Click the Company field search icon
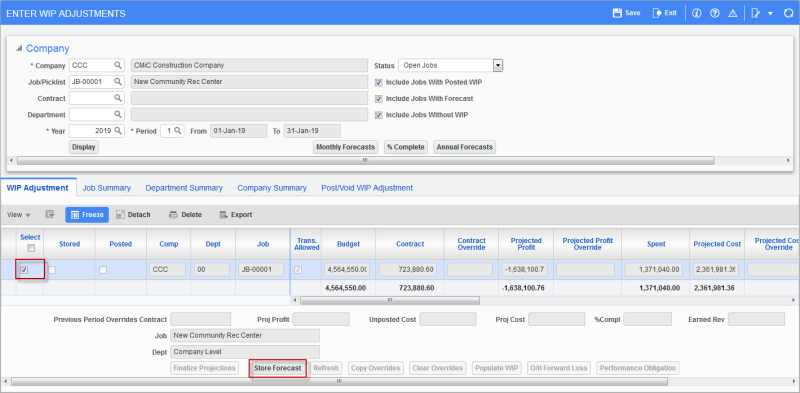 [x=118, y=65]
